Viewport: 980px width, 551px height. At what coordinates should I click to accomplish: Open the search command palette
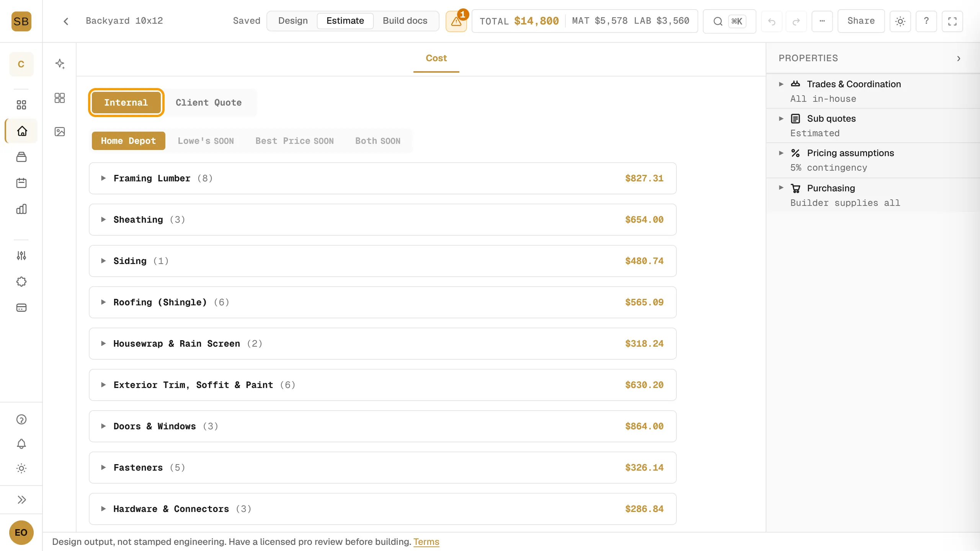(729, 21)
